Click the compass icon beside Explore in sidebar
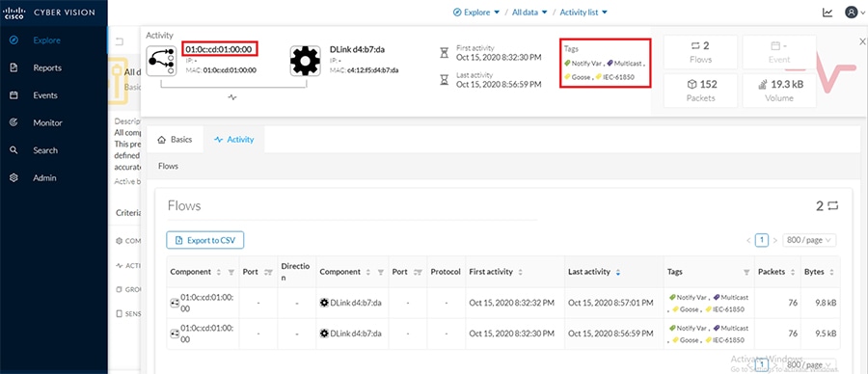Image resolution: width=868 pixels, height=374 pixels. click(x=14, y=40)
